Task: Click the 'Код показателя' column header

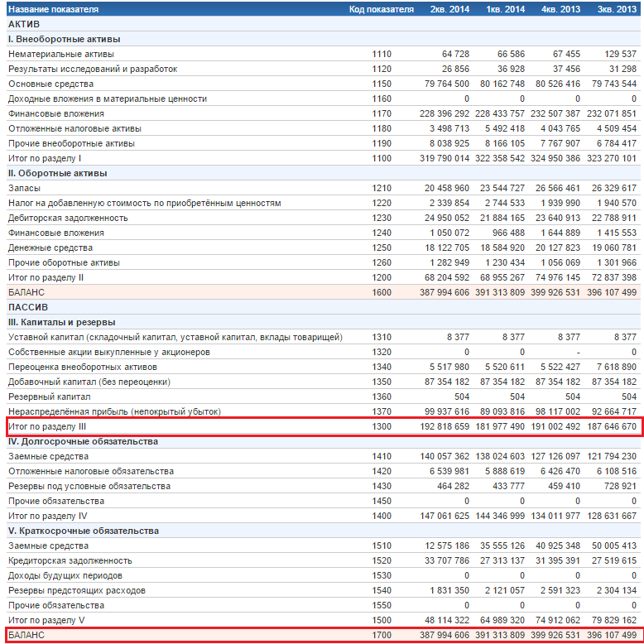Action: 381,9
